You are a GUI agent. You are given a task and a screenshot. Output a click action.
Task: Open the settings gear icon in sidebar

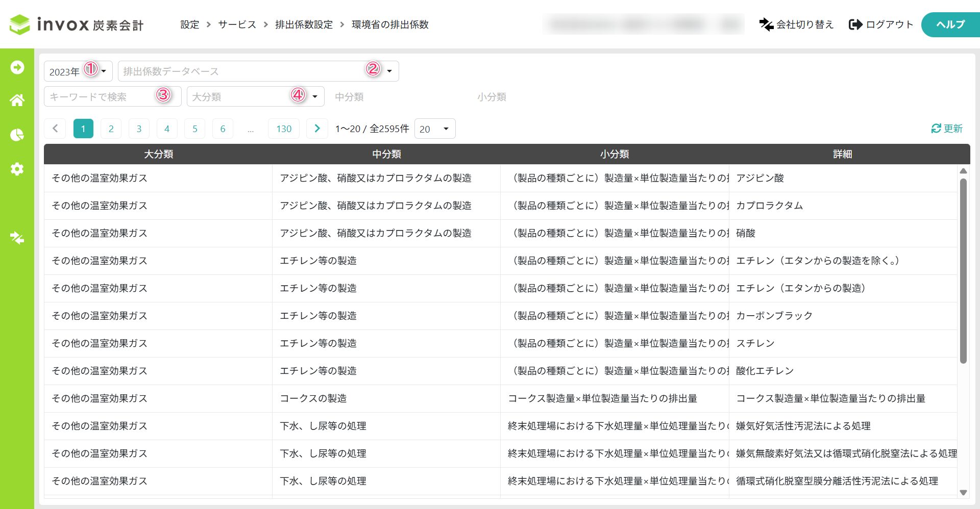(x=17, y=169)
